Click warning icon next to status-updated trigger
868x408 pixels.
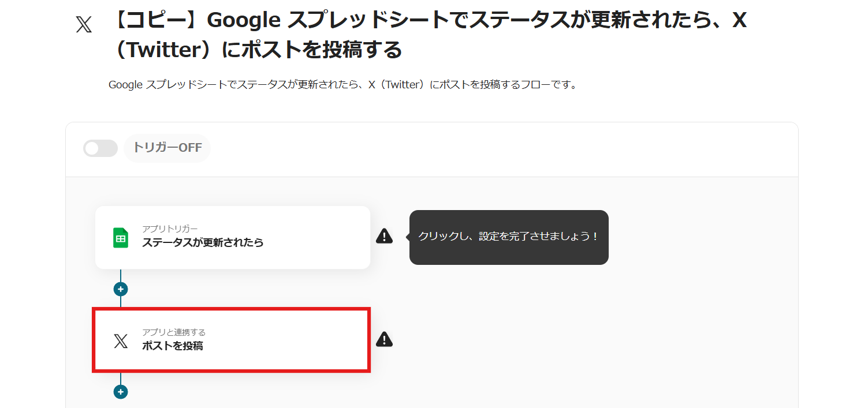[384, 236]
